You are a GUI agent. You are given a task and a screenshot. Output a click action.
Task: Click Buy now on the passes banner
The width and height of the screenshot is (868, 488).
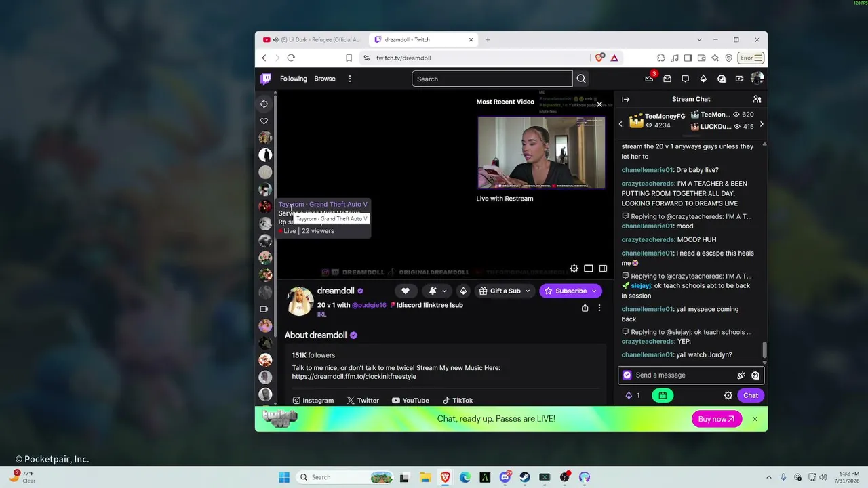tap(717, 419)
